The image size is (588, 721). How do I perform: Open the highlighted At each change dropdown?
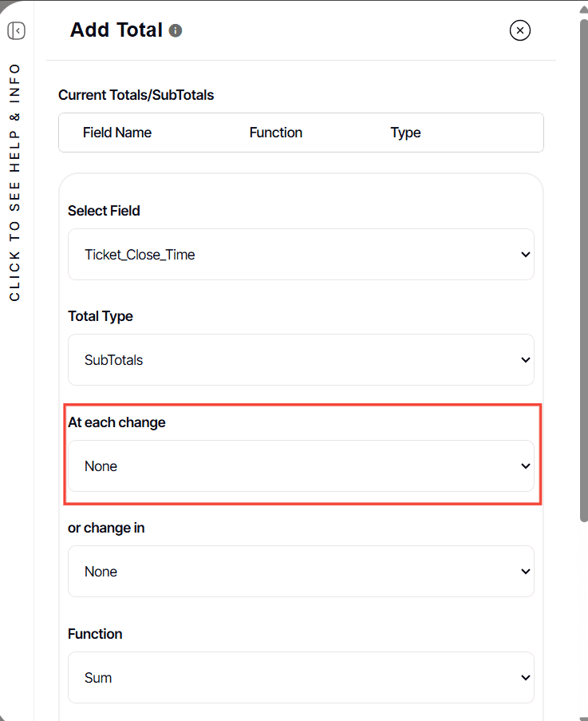(x=301, y=465)
